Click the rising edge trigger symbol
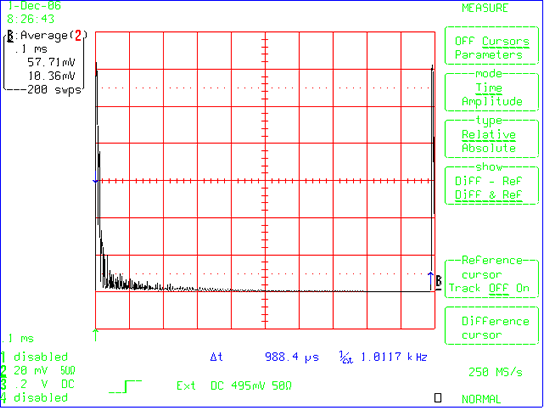Viewport: 550px width, 411px height. click(x=126, y=386)
